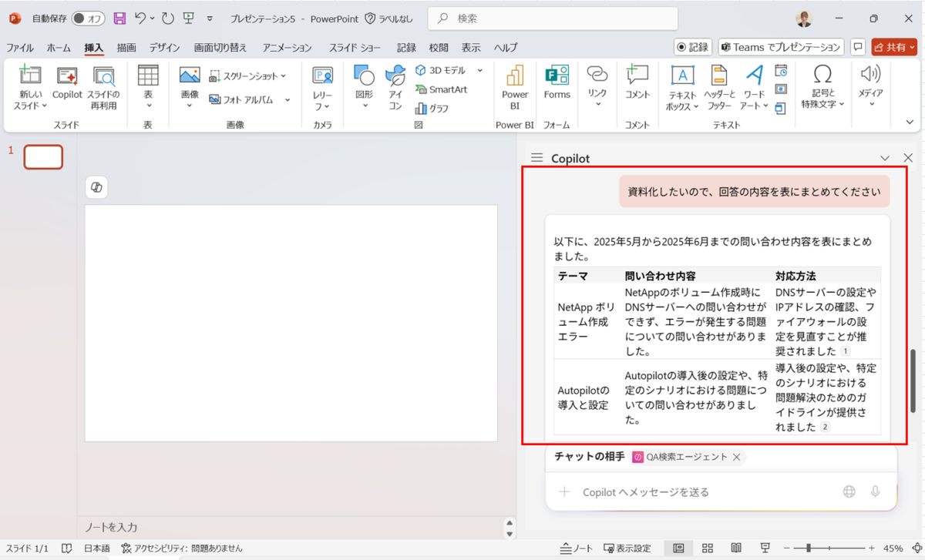Open 表示設定 display settings

click(627, 548)
